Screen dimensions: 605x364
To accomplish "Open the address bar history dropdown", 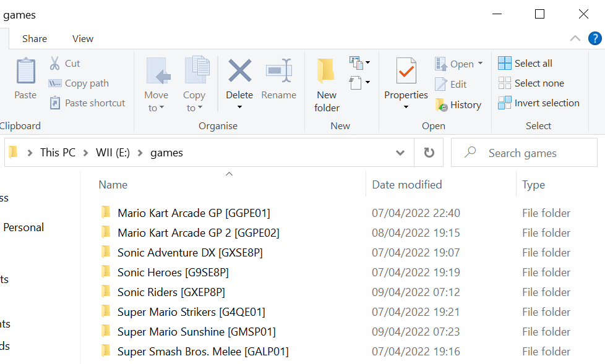I will 400,153.
